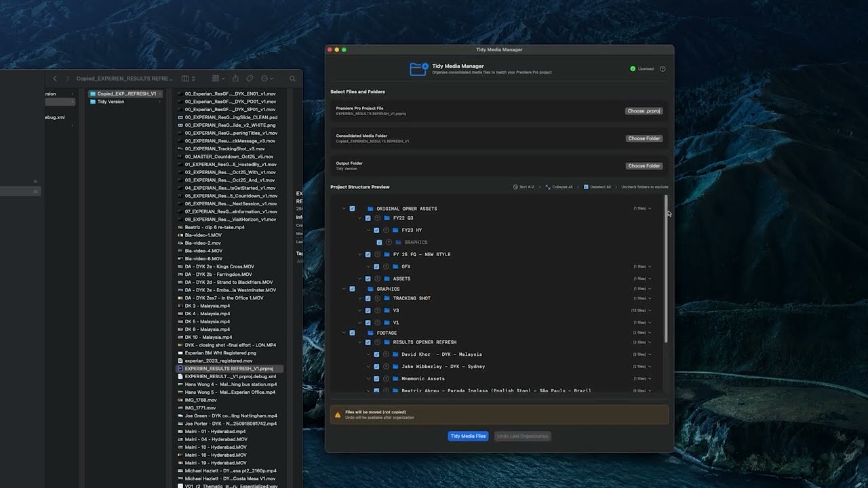Uncheck the TRACKING SHOT checkbox
868x488 pixels.
tap(368, 298)
